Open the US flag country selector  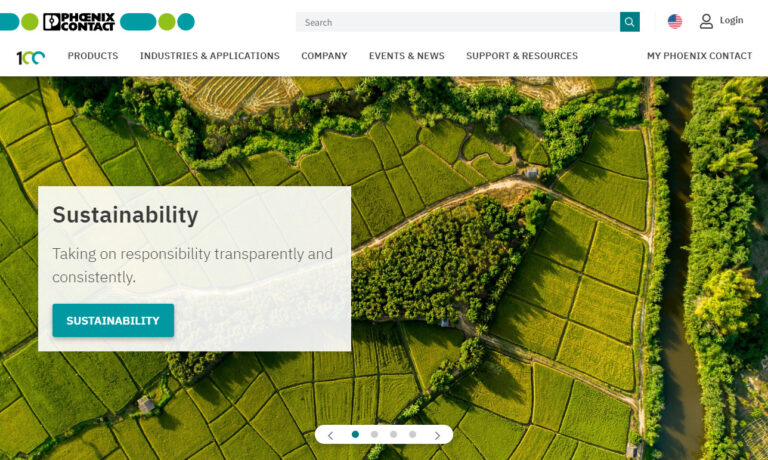[x=674, y=21]
